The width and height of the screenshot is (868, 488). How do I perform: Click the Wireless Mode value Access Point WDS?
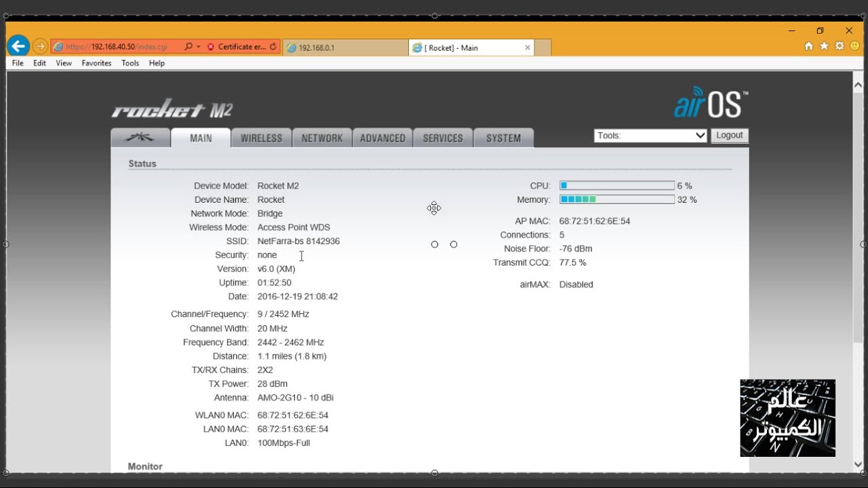tap(294, 227)
